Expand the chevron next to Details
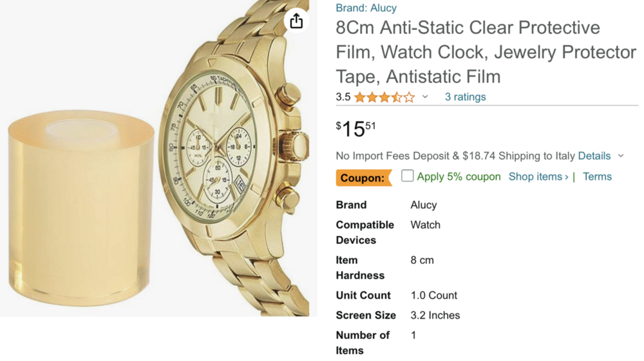 click(x=621, y=156)
